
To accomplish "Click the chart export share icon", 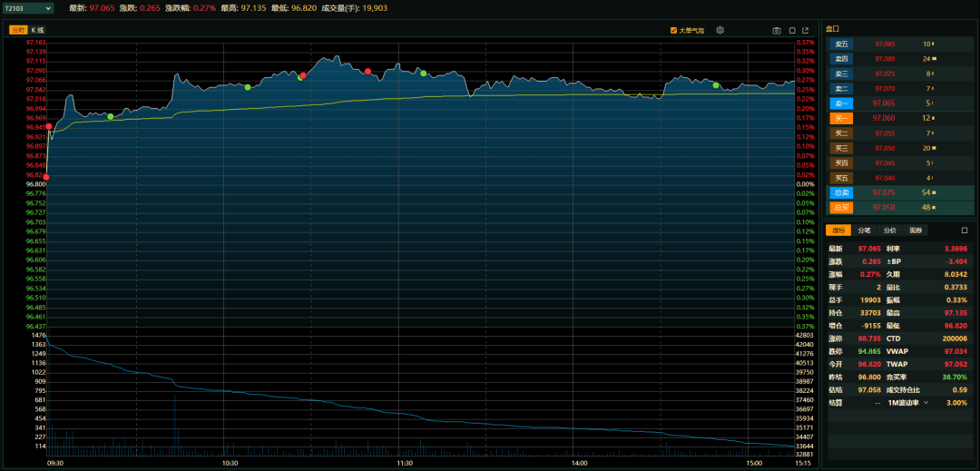I will click(806, 30).
